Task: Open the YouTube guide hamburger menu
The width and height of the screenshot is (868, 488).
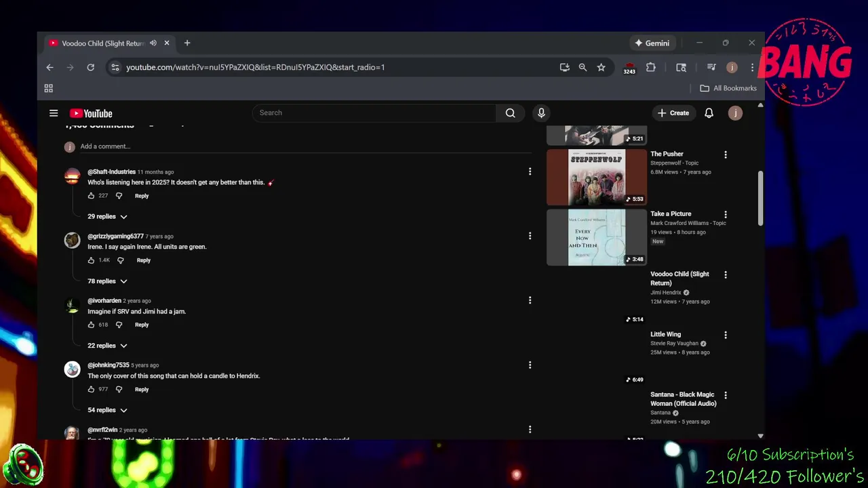Action: click(x=54, y=113)
